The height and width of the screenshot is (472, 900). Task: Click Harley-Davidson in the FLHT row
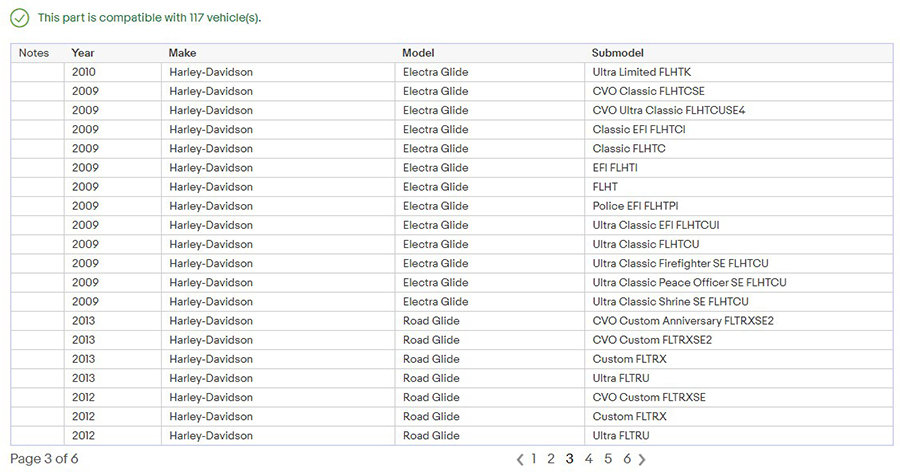(x=278, y=187)
